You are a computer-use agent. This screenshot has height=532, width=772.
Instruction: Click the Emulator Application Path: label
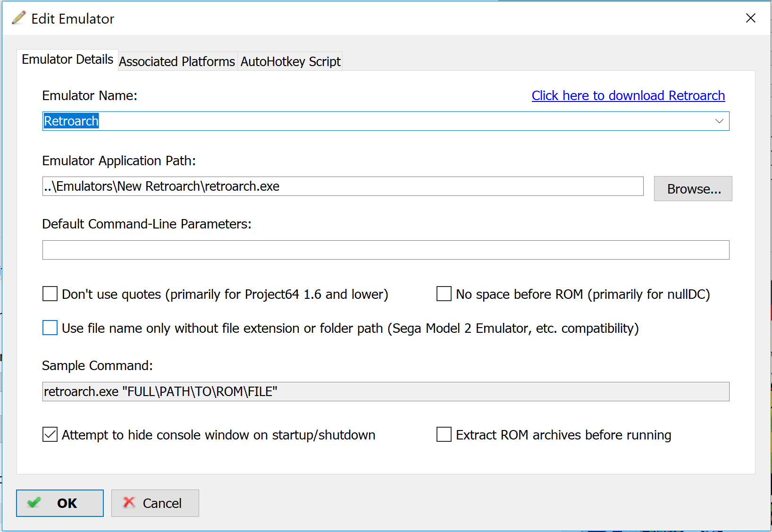(119, 161)
